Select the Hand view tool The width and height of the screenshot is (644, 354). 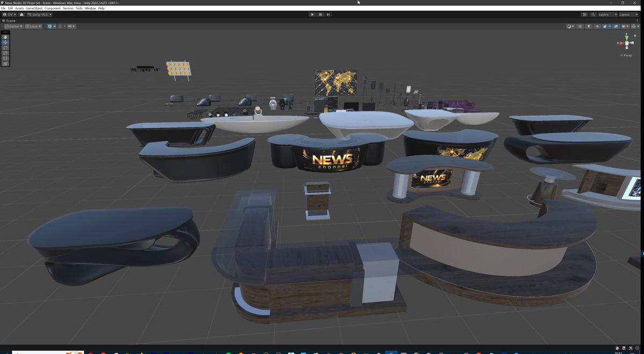tap(5, 37)
